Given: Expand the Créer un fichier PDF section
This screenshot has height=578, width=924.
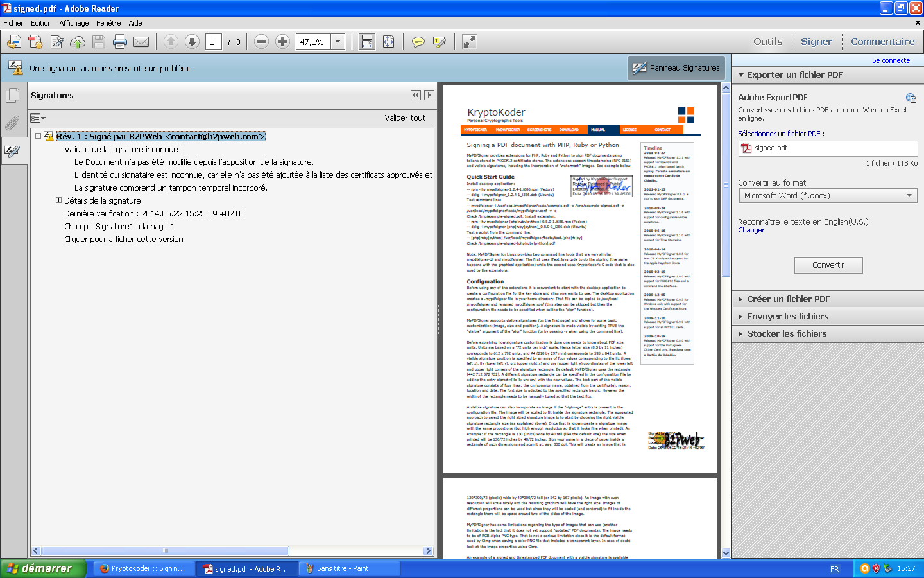Looking at the screenshot, I should [x=788, y=299].
